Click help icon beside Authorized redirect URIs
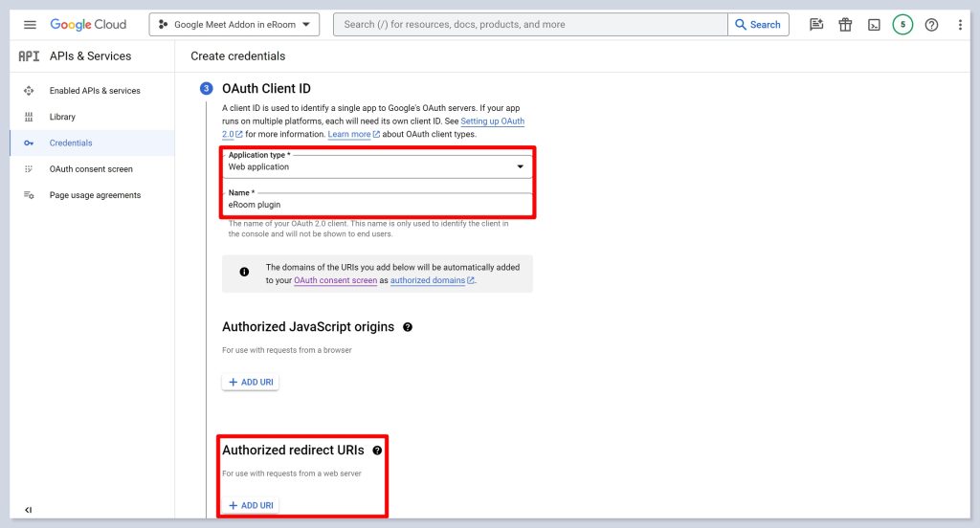 tap(377, 451)
